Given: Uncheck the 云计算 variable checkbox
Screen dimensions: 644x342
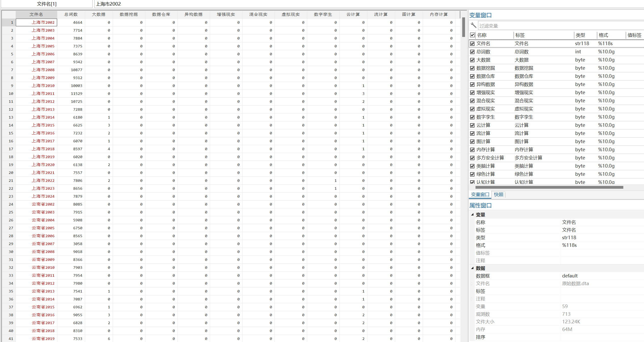Looking at the screenshot, I should (x=472, y=125).
